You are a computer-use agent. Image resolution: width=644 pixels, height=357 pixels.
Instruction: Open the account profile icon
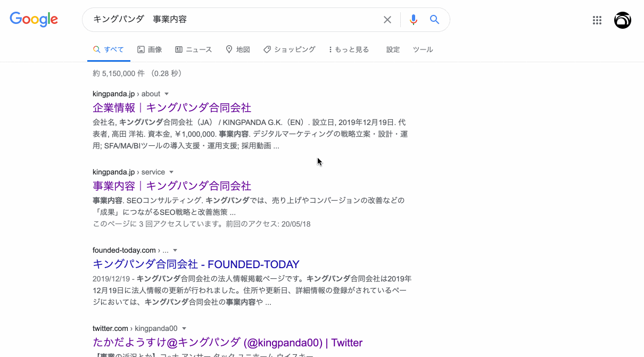(622, 20)
